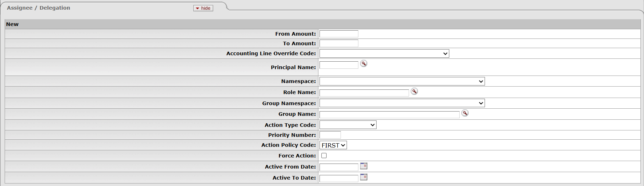Open the Namespace dropdown

point(402,81)
